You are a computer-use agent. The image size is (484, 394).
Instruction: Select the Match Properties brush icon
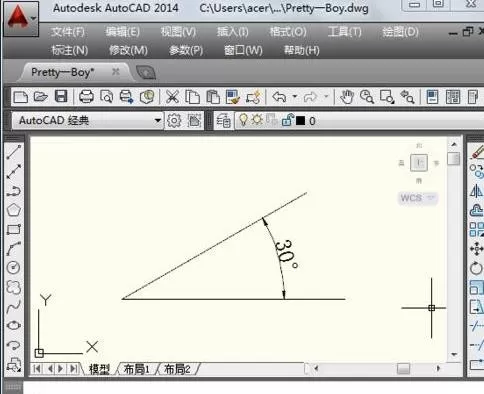click(x=233, y=97)
